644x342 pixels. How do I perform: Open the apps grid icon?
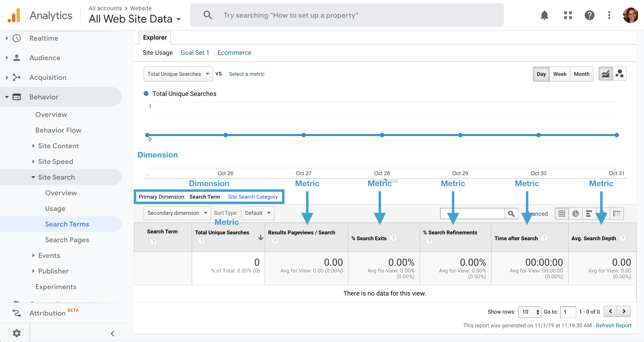click(x=568, y=15)
